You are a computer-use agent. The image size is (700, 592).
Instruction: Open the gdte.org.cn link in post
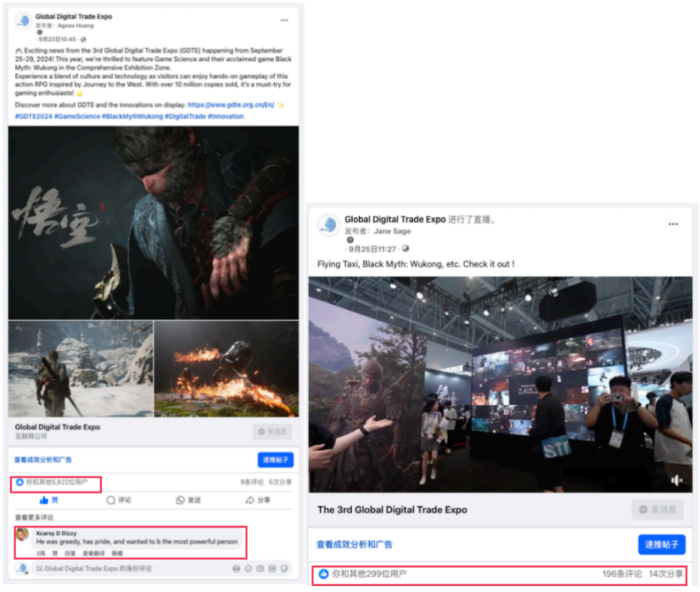[x=230, y=105]
